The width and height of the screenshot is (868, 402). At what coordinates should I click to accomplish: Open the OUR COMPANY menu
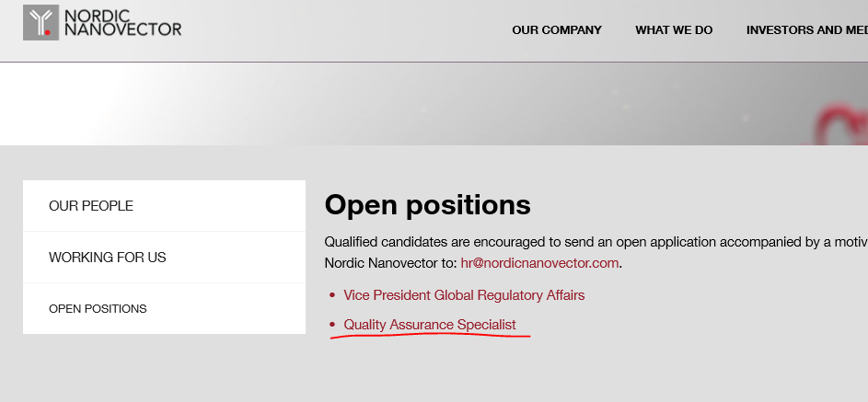(x=557, y=30)
